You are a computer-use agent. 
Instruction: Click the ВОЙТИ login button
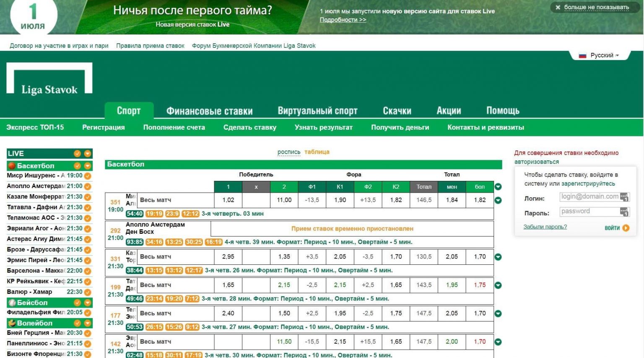(x=617, y=228)
